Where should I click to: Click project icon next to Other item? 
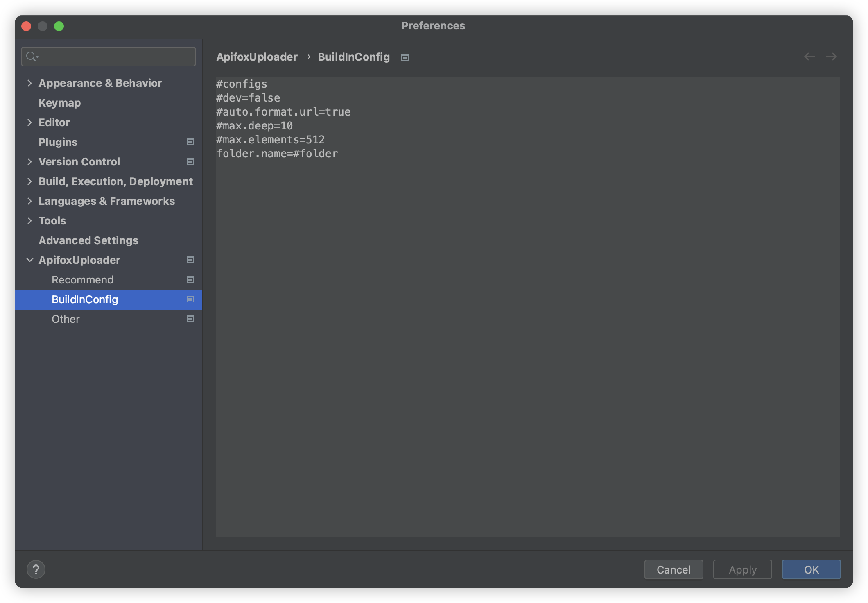[190, 319]
